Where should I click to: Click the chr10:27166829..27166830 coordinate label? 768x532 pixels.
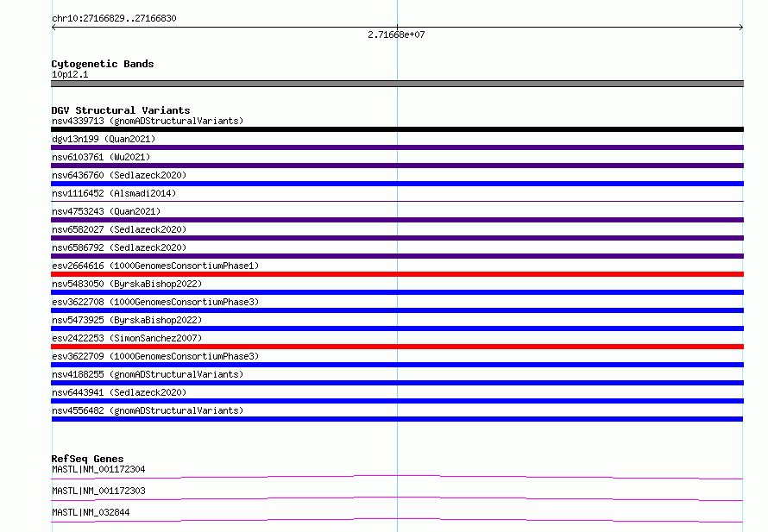tap(114, 18)
